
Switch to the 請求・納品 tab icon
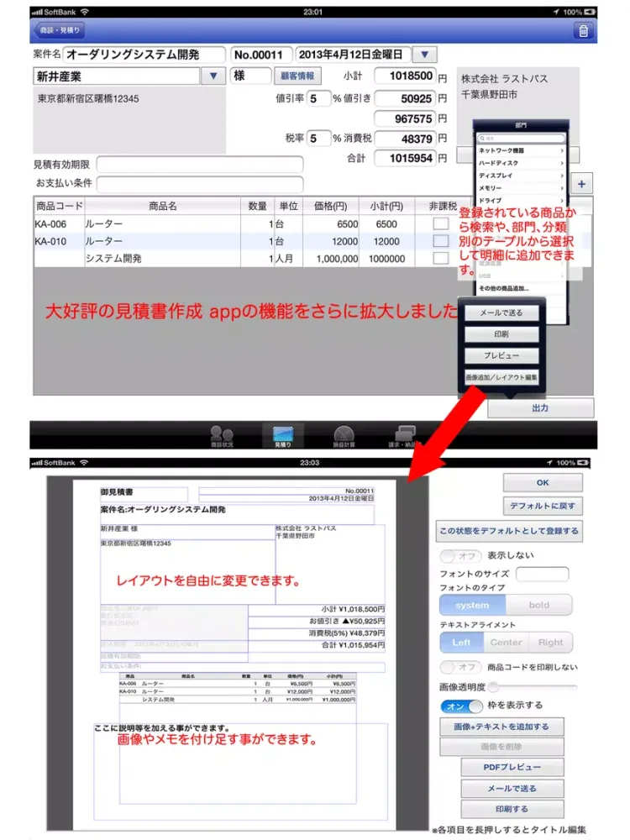point(406,434)
